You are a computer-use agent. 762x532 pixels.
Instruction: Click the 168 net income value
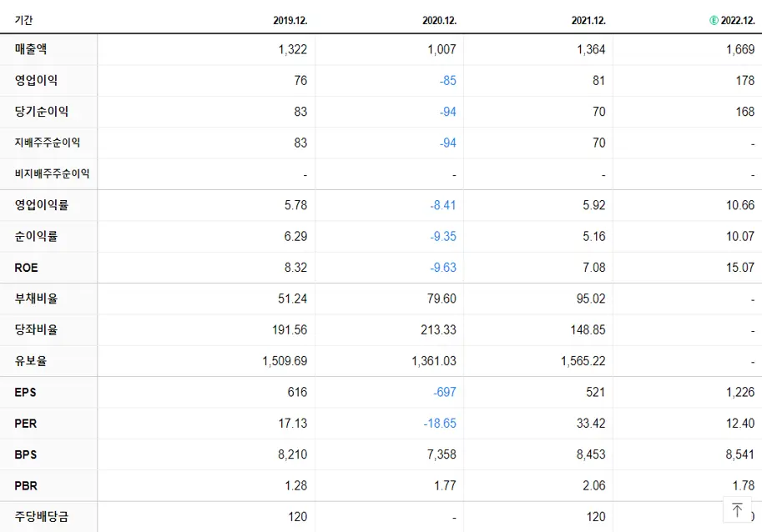coord(745,112)
